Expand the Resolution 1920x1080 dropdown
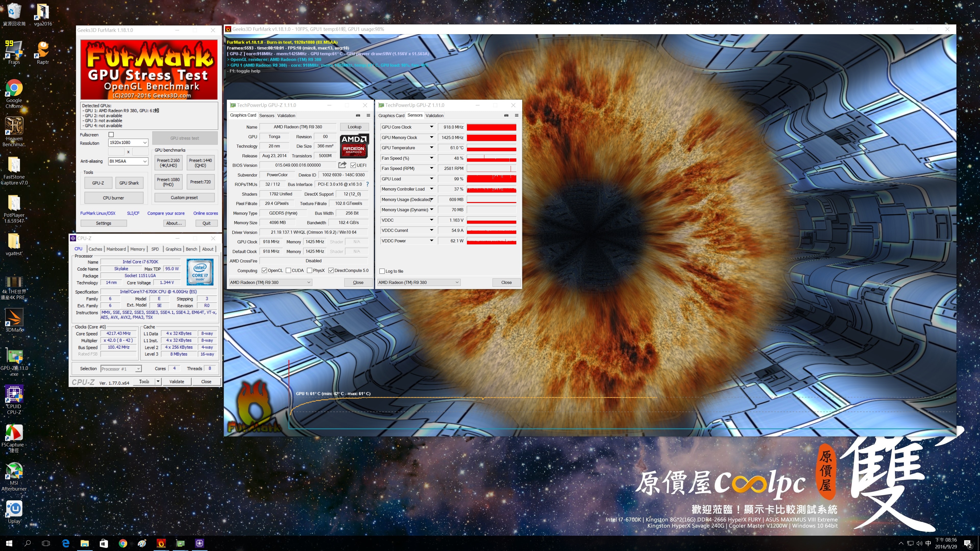Image resolution: width=980 pixels, height=551 pixels. (128, 143)
